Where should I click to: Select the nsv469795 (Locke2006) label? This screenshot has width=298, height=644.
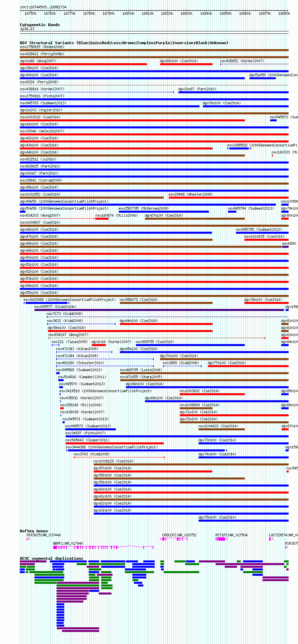[x=141, y=370]
